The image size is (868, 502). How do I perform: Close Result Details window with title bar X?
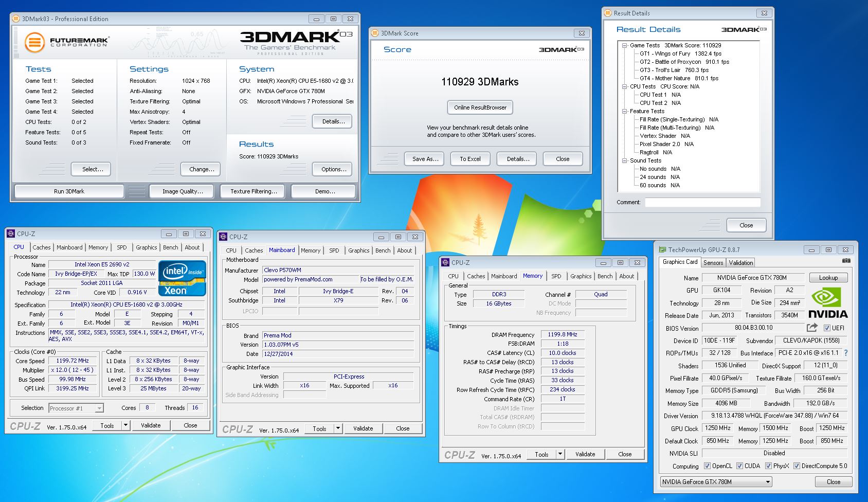(764, 13)
